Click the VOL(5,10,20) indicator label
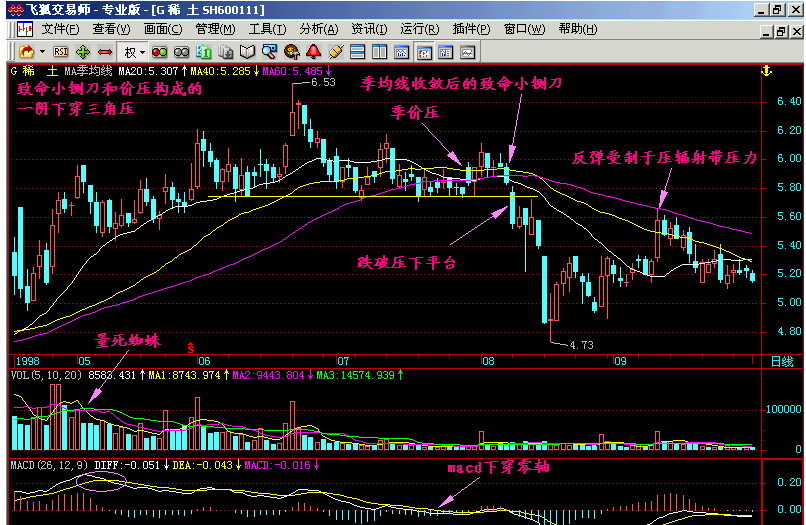 [46, 375]
